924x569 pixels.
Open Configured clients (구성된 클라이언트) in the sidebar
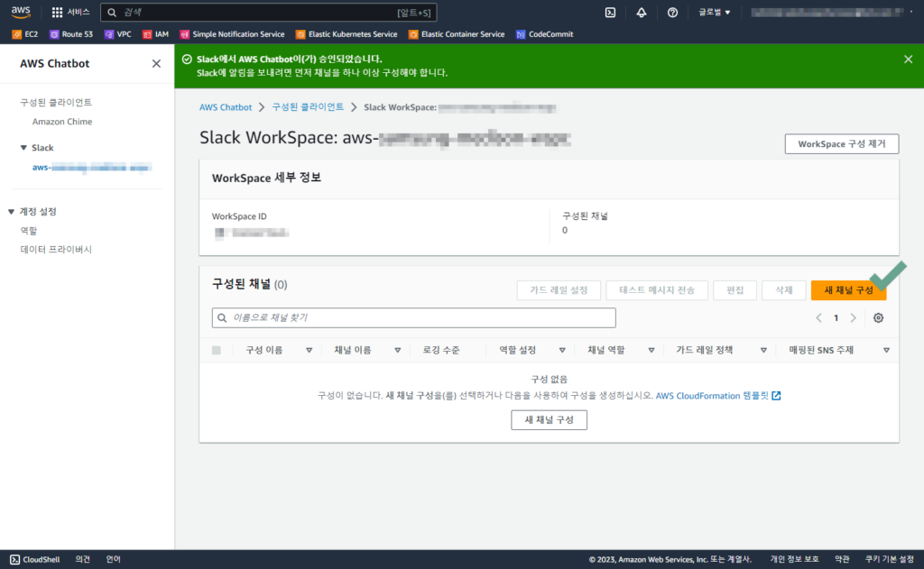[56, 102]
